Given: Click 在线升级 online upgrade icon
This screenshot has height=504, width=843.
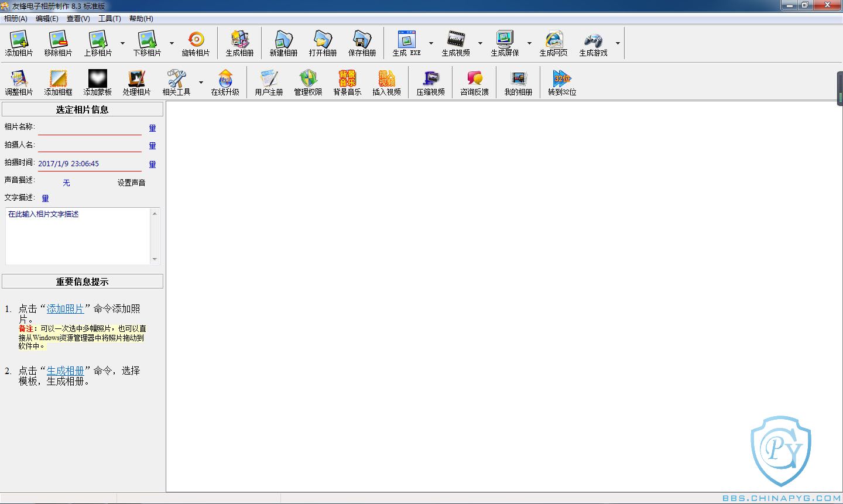Looking at the screenshot, I should coord(225,83).
